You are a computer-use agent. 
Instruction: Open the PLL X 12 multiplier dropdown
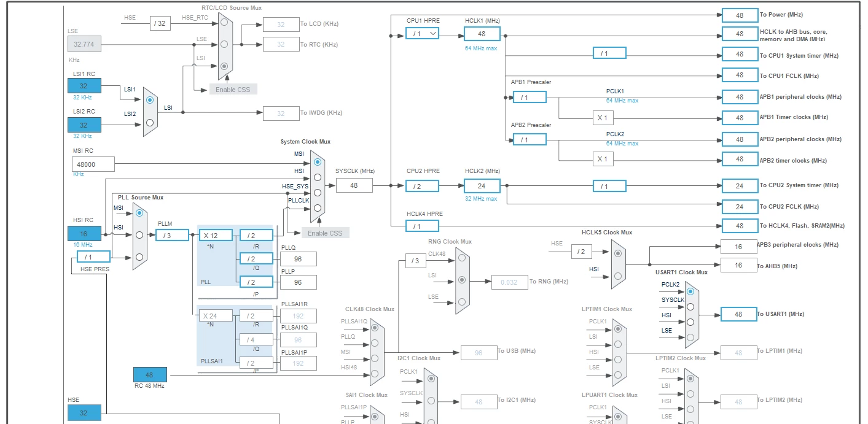point(215,235)
